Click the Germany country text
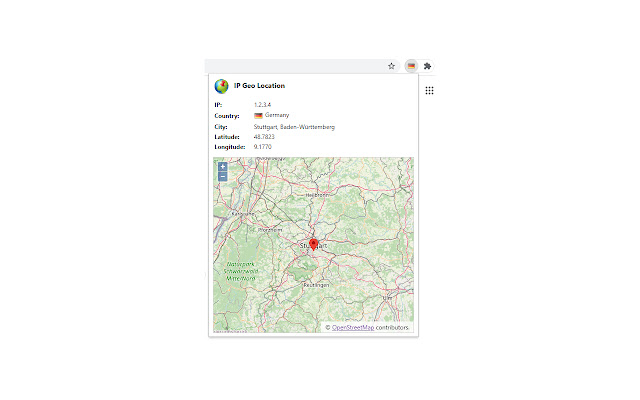 (277, 115)
